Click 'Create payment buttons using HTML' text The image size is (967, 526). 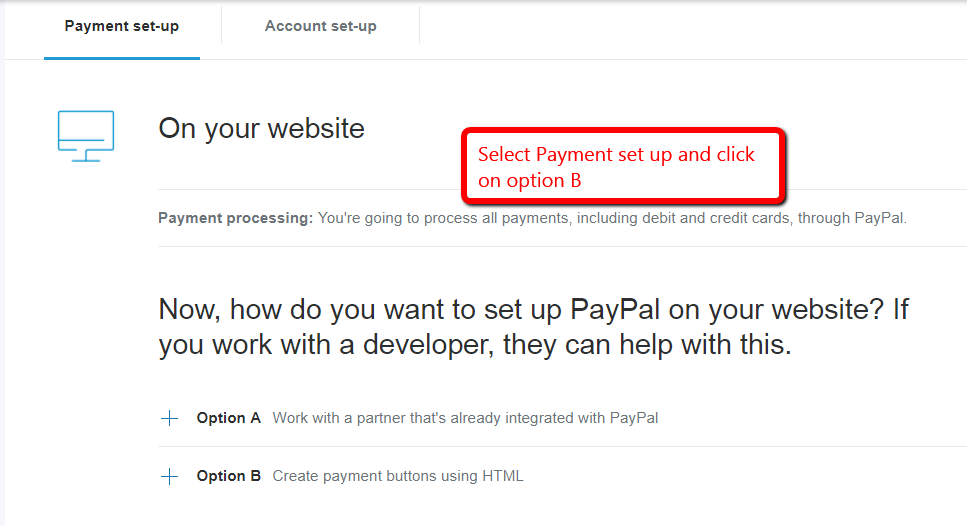(x=398, y=476)
